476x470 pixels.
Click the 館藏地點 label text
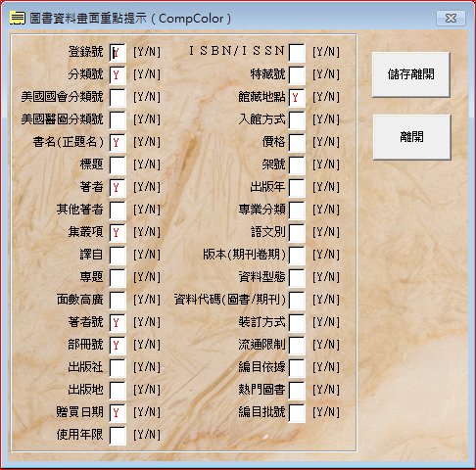tap(262, 97)
